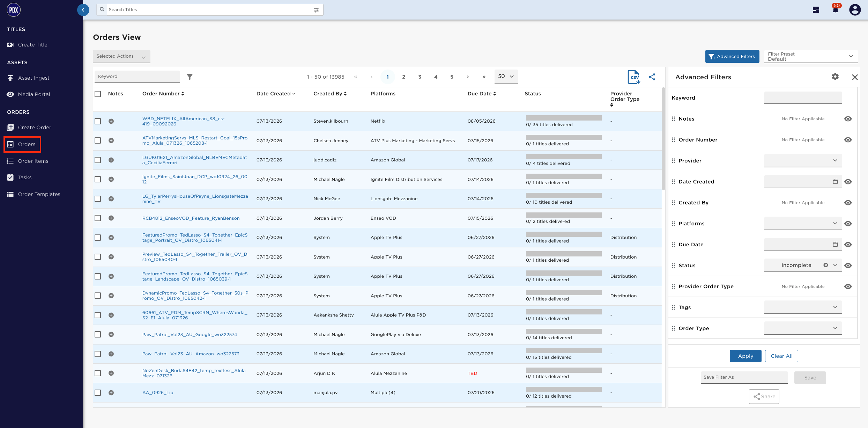Open the user account avatar menu

(855, 10)
